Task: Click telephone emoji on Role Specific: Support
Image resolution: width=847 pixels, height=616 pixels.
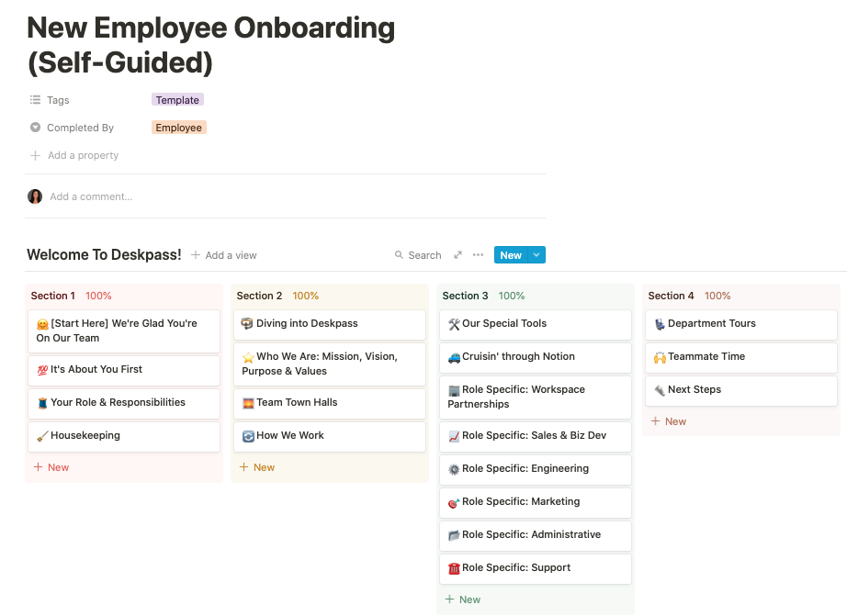Action: pos(455,568)
